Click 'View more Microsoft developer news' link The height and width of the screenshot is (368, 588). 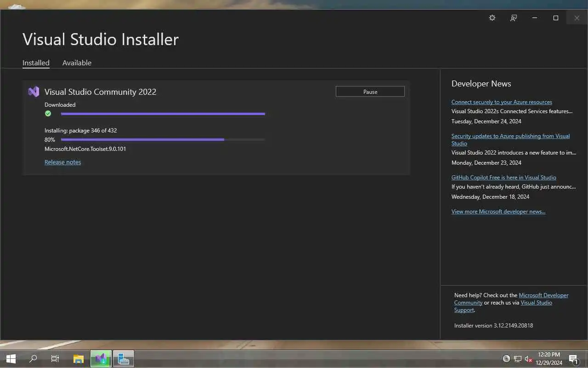(x=498, y=212)
